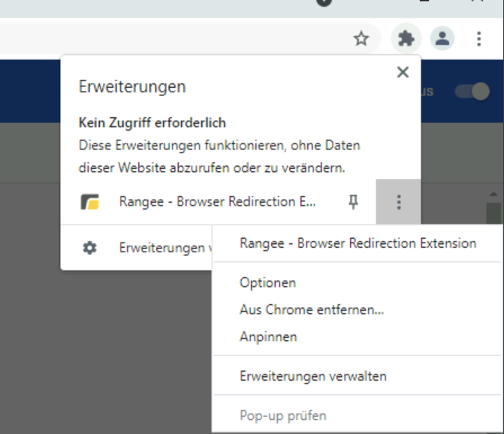Close the Erweiterungen popup

point(403,72)
